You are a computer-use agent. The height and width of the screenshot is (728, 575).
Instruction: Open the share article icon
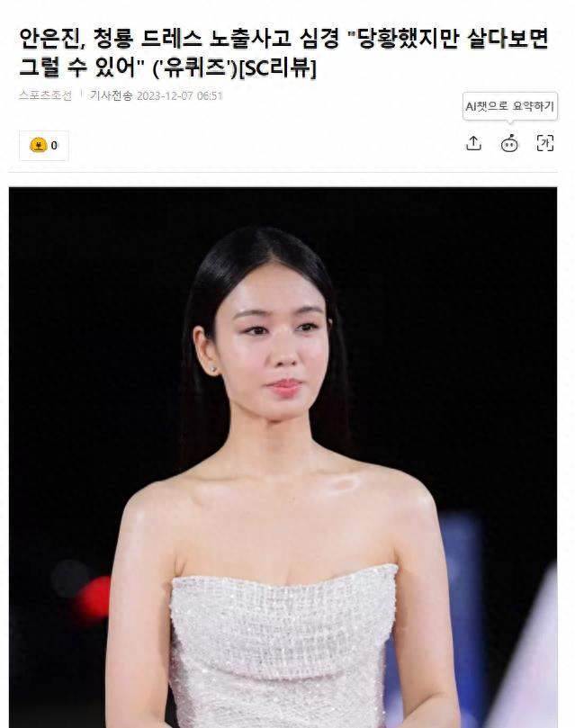473,143
